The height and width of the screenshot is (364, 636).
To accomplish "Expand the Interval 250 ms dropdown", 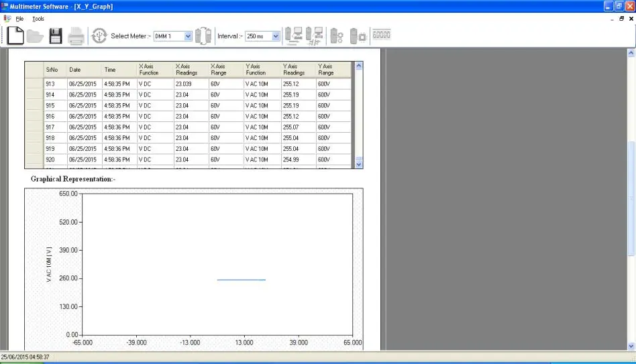I will coord(276,36).
